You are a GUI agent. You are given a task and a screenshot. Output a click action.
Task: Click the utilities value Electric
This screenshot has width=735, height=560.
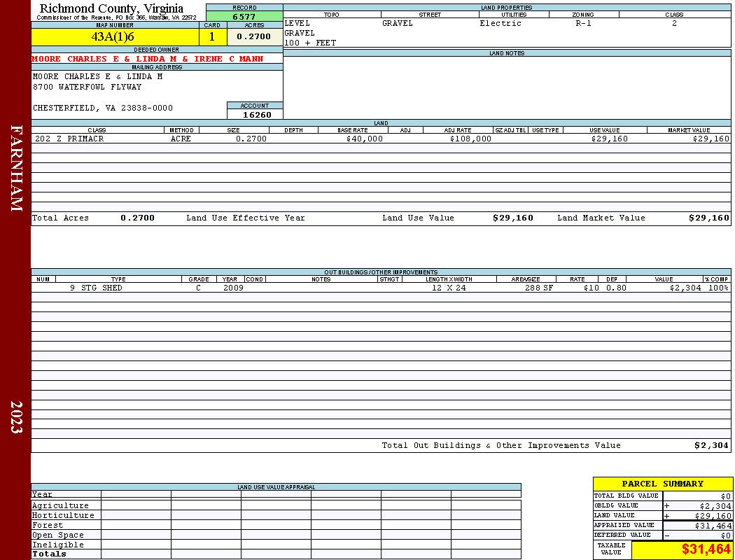click(x=500, y=23)
